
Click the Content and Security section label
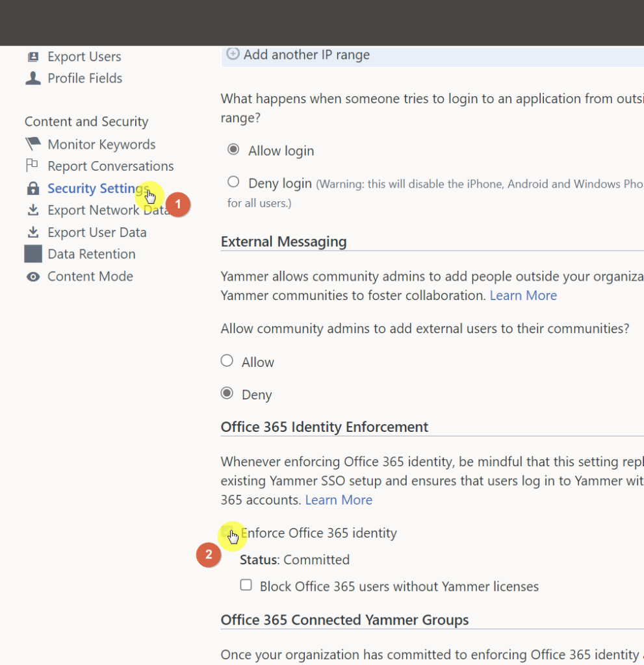click(86, 121)
